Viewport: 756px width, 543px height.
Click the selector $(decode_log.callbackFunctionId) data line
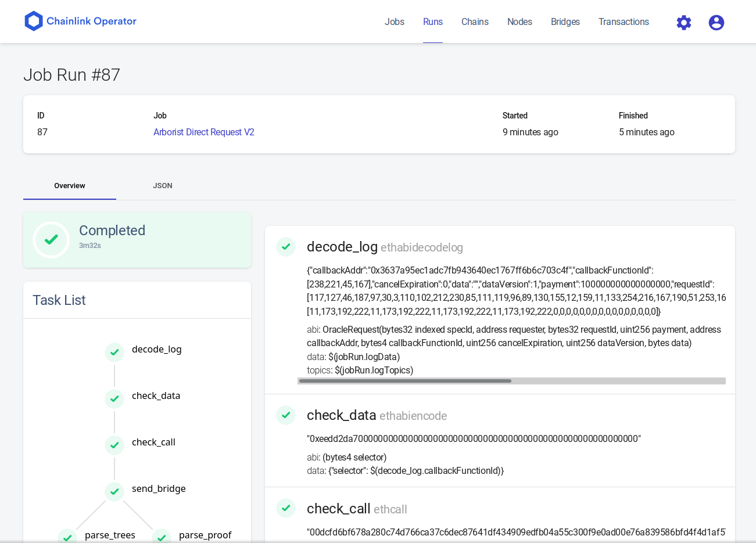(406, 470)
